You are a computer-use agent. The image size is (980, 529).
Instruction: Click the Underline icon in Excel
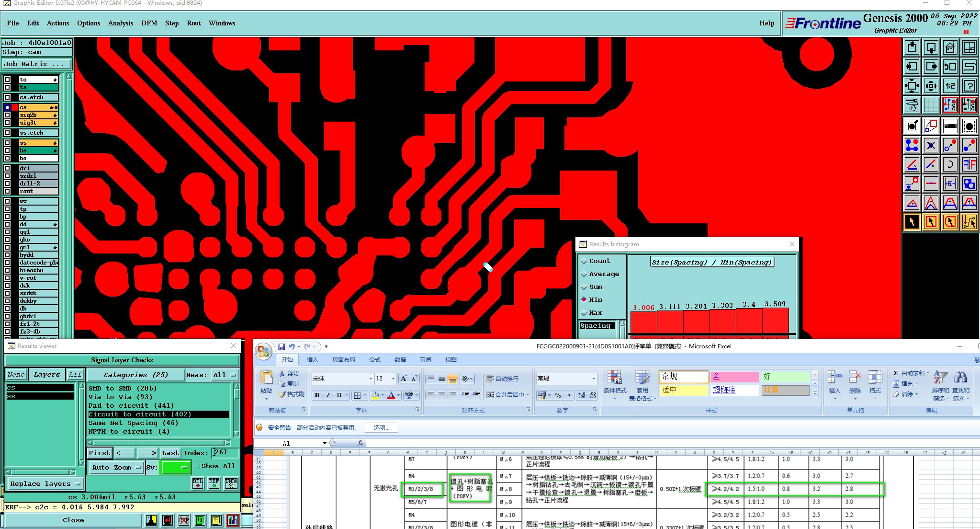[339, 395]
